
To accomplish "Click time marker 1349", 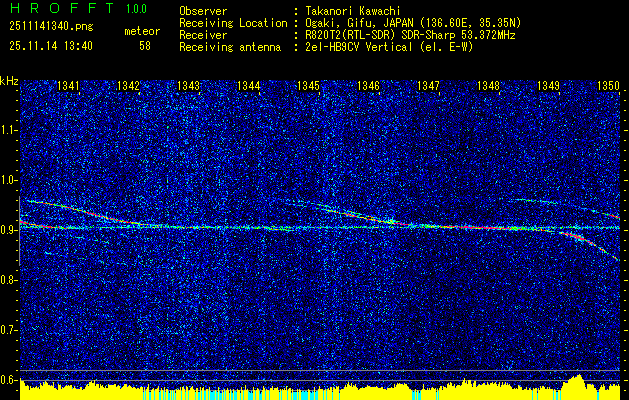I will coord(548,85).
